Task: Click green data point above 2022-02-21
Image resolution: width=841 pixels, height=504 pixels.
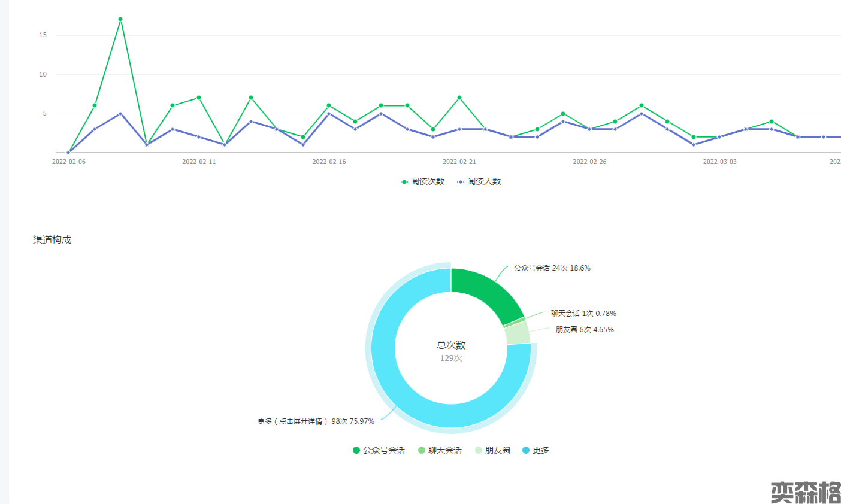Action: (x=459, y=98)
